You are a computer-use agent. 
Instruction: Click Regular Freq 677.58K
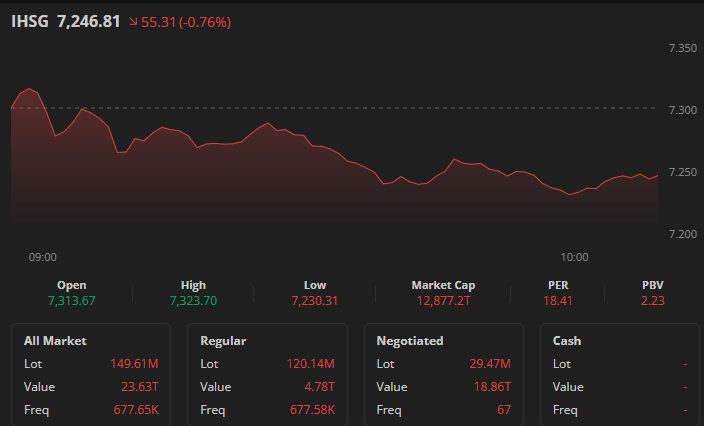[312, 409]
